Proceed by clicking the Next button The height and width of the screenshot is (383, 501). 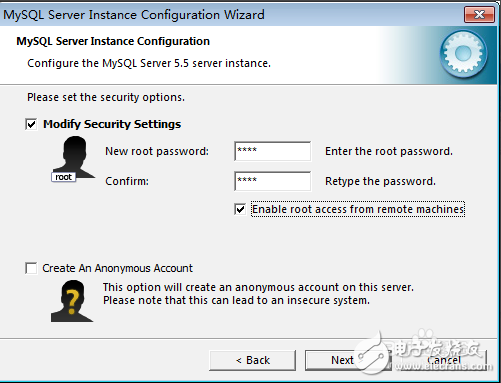tap(348, 360)
